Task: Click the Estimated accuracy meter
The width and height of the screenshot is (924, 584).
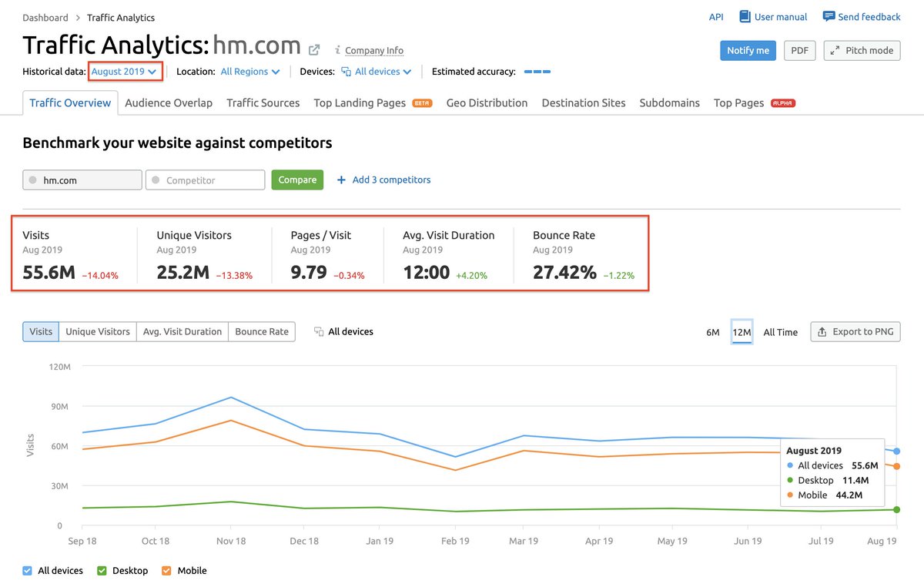Action: (x=537, y=71)
